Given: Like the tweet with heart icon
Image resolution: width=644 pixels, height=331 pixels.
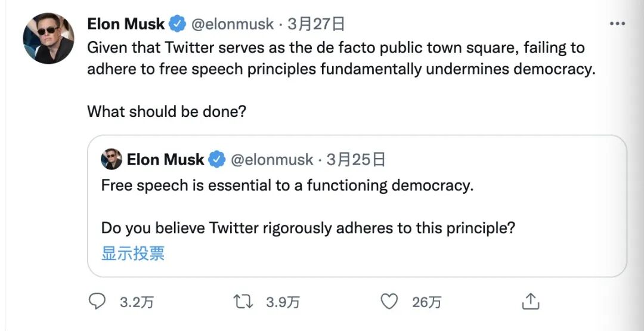Looking at the screenshot, I should coord(389,302).
